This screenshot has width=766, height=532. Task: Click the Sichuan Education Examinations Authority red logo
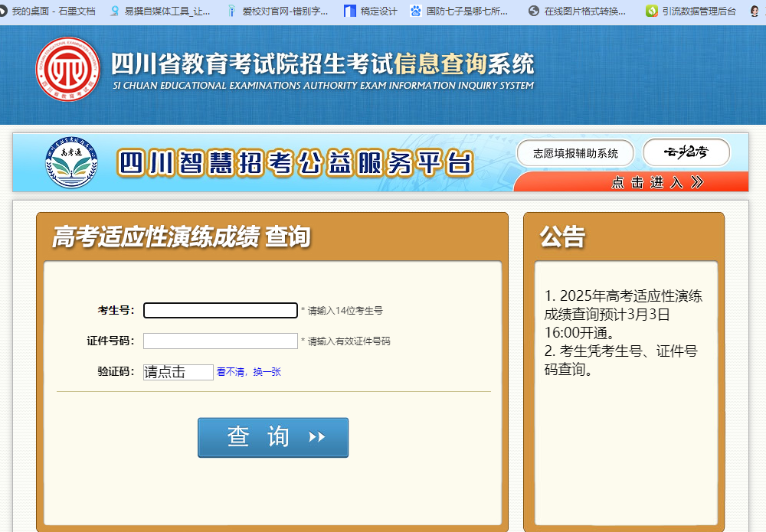(x=68, y=70)
